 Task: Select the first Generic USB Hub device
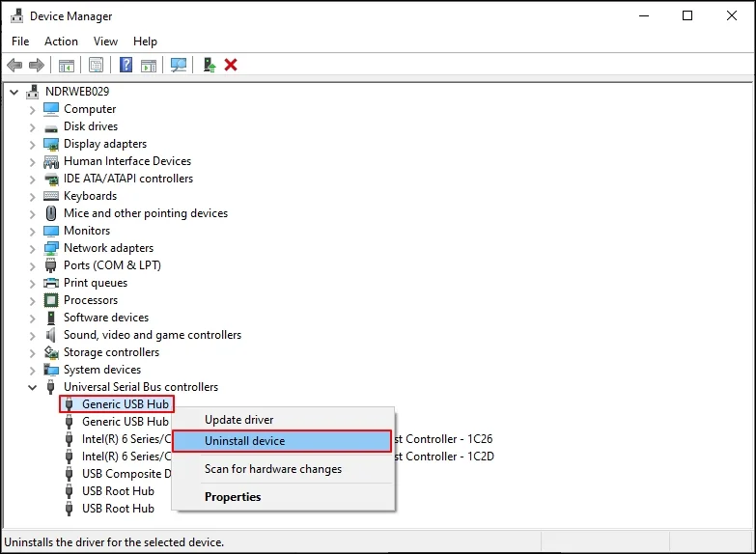(125, 404)
